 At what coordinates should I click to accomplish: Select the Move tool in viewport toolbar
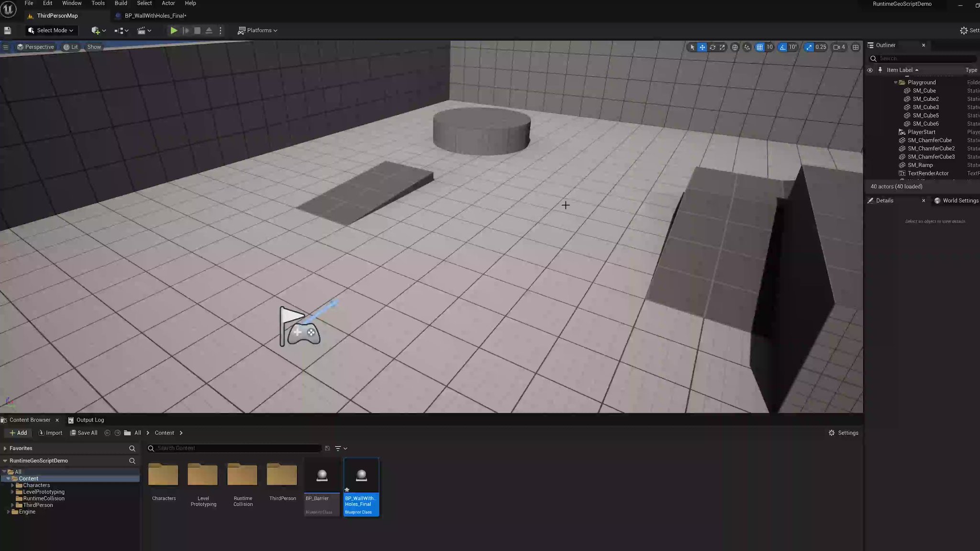[702, 47]
